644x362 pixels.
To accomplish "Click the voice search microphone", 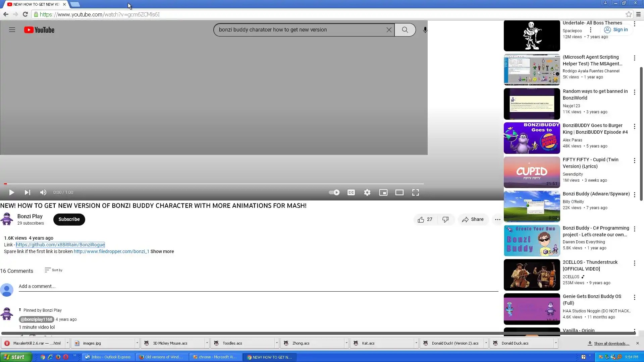I will (x=425, y=30).
